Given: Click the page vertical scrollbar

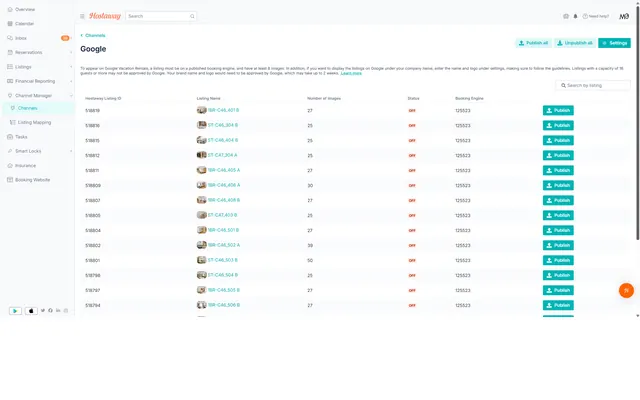Looking at the screenshot, I should (x=638, y=122).
